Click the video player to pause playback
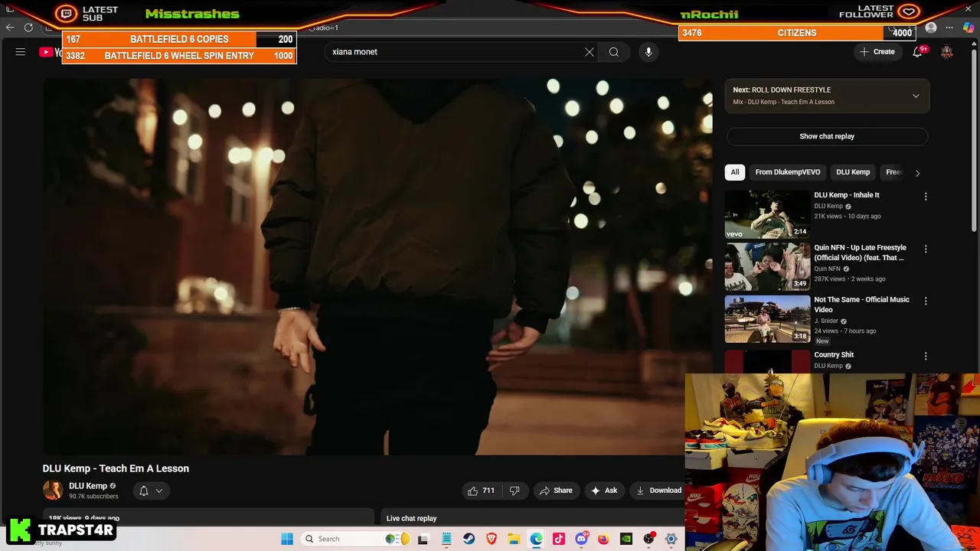 click(377, 266)
